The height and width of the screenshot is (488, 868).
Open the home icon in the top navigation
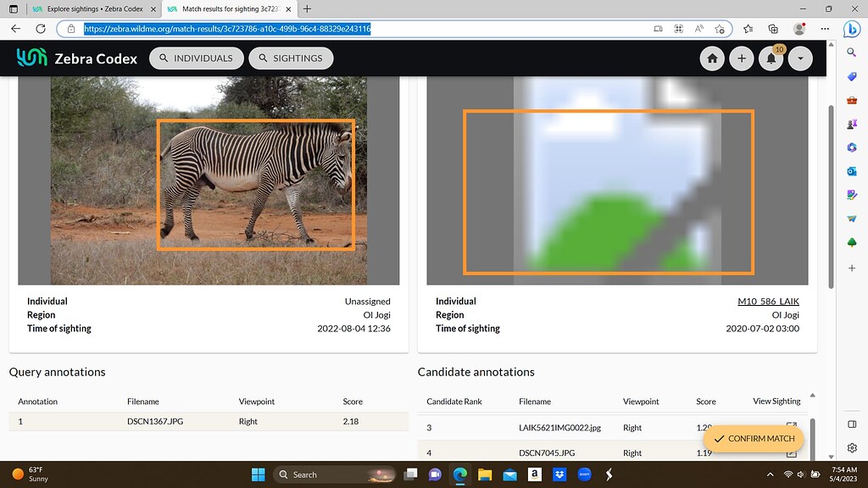[712, 58]
